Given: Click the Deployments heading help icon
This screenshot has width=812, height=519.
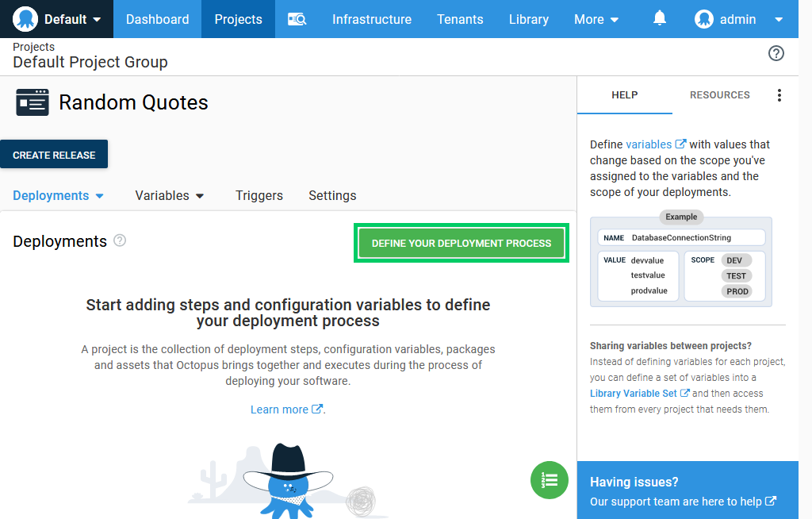Looking at the screenshot, I should tap(120, 240).
